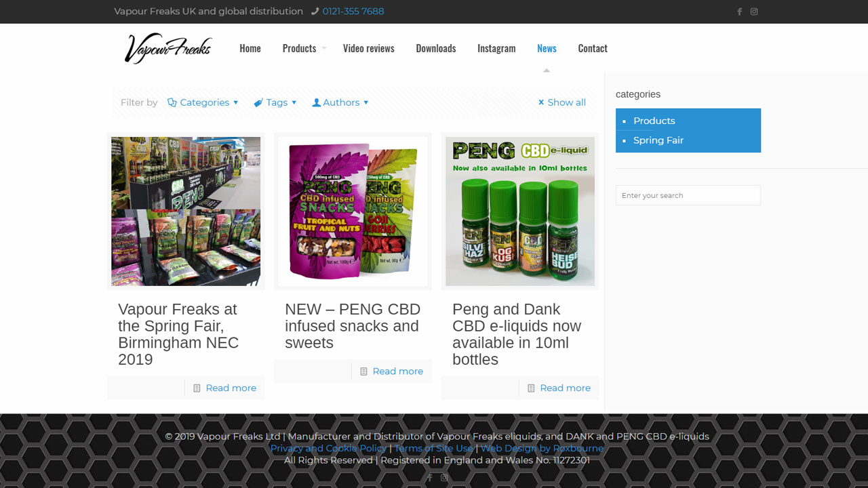Click the 'Filter by' label
The image size is (868, 488).
139,102
